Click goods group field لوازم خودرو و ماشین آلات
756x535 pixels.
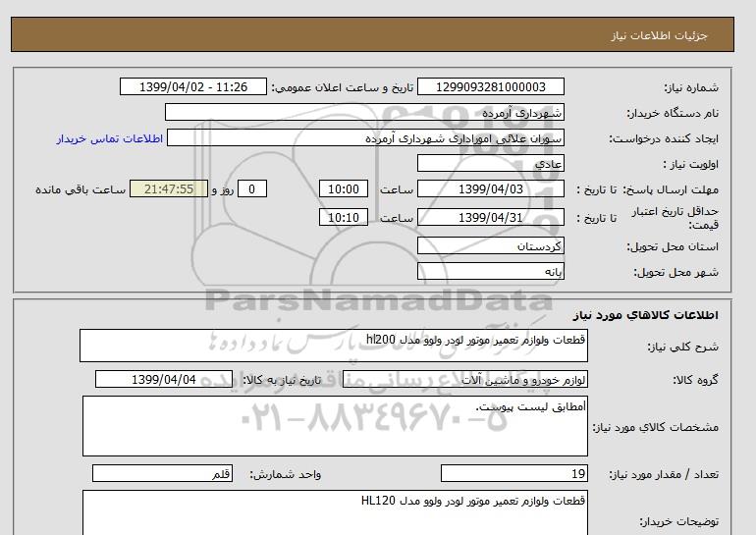click(x=464, y=379)
